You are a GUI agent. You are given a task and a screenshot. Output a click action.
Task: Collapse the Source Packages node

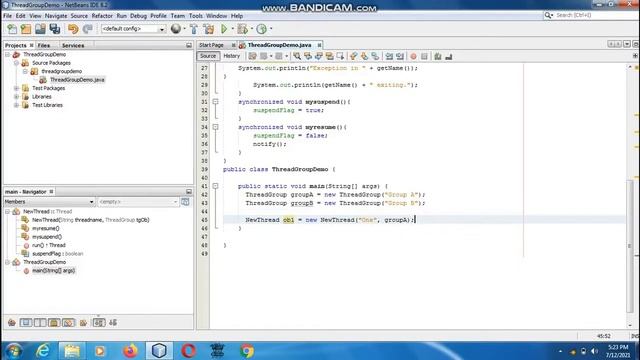pyautogui.click(x=16, y=63)
